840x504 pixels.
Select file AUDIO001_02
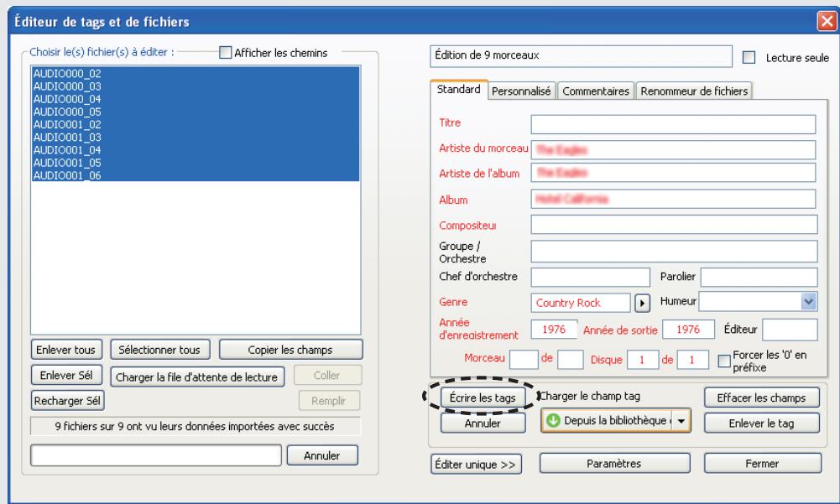(x=196, y=124)
